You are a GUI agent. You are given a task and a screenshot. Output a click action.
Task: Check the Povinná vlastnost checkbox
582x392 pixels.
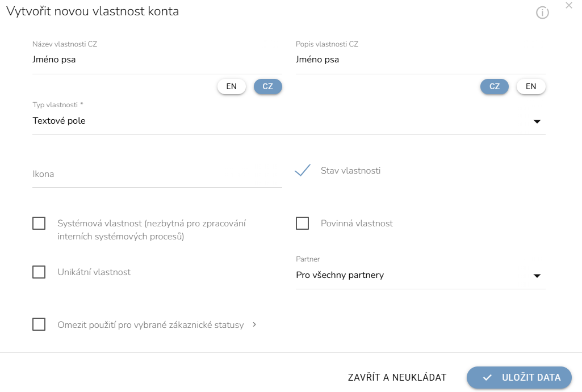pos(302,224)
